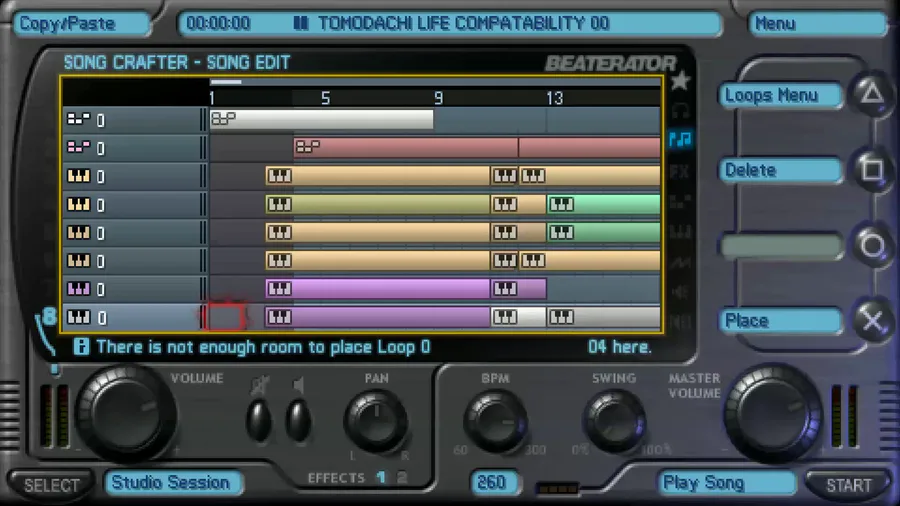Image resolution: width=900 pixels, height=506 pixels.
Task: Select the short purple loop on track 7
Action: coord(518,289)
